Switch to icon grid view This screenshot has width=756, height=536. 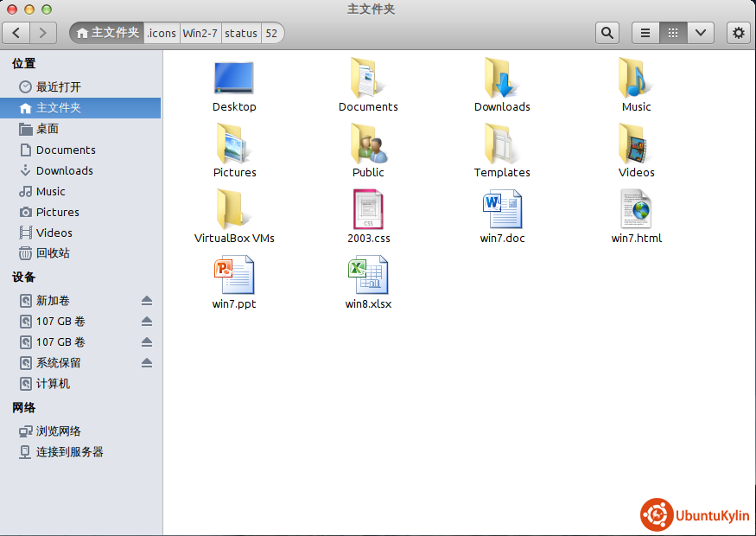[672, 33]
